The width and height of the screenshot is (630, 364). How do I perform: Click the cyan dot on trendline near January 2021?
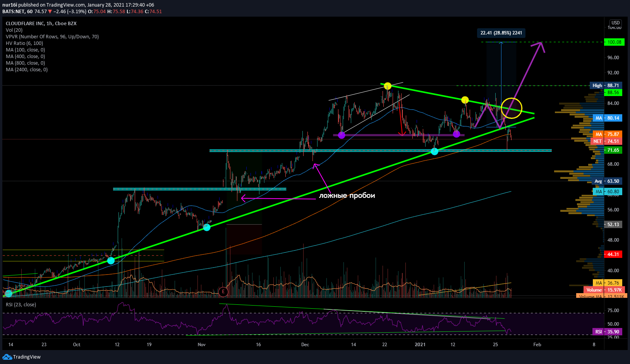pos(434,151)
